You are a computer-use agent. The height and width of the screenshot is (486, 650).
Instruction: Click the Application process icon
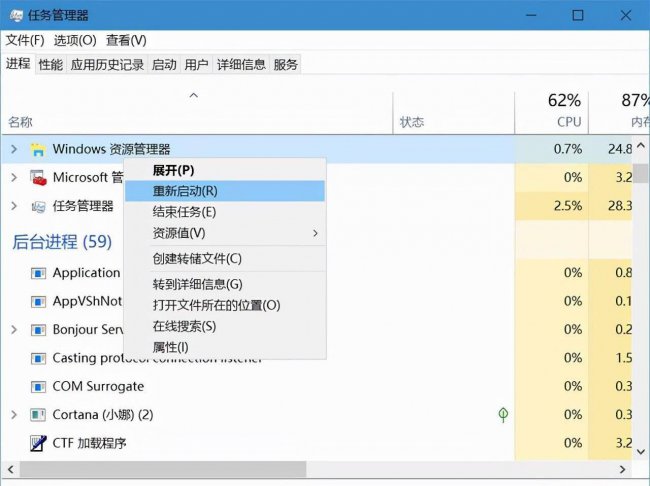[x=38, y=273]
